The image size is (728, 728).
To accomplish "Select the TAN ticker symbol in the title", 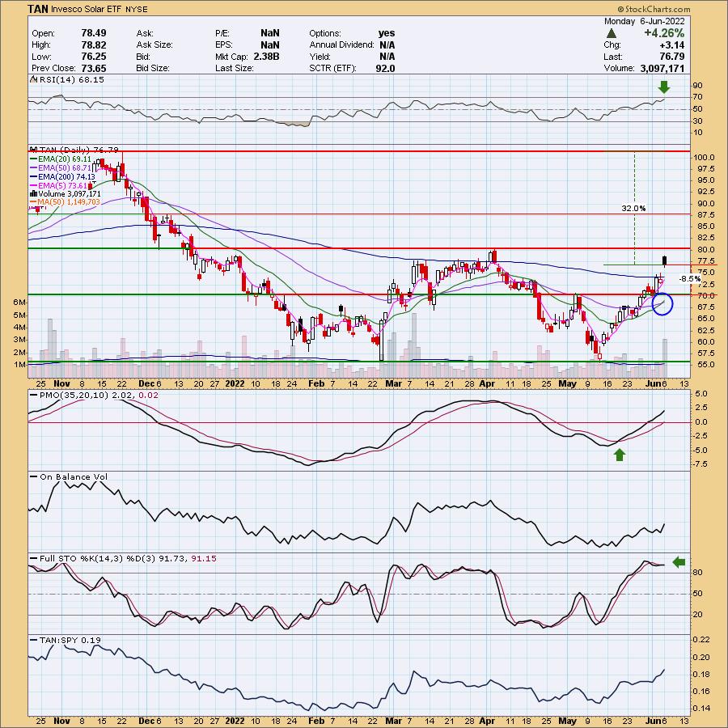I will point(37,9).
